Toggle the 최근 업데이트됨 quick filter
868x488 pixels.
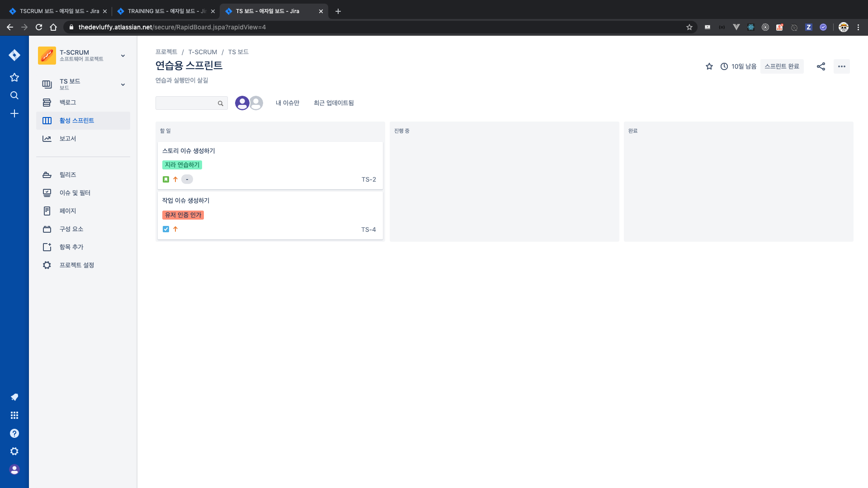point(334,103)
